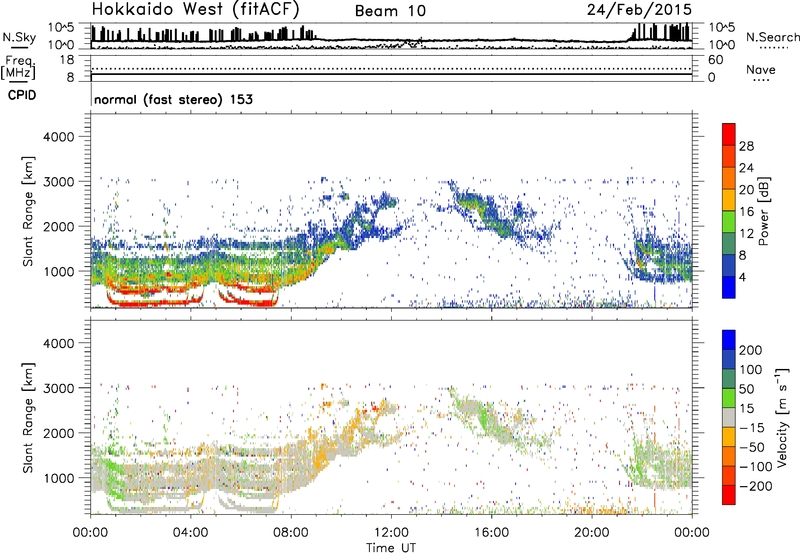The height and width of the screenshot is (554, 800).
Task: Click the "4" value on the power colorbar
Action: coord(743,278)
